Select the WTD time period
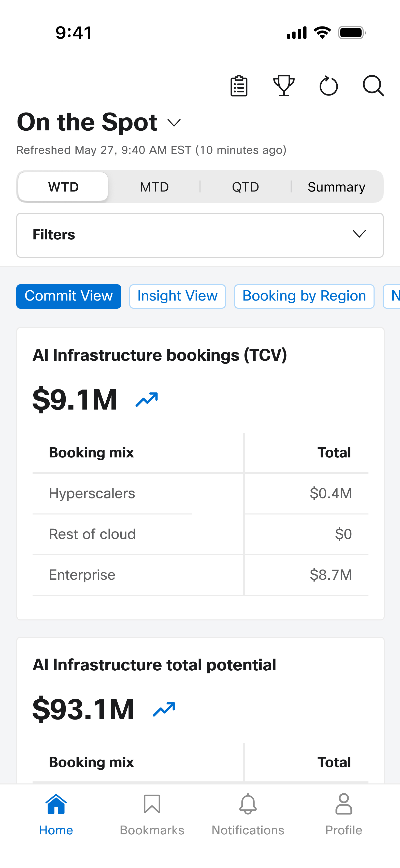Image resolution: width=400 pixels, height=868 pixels. coord(63,187)
